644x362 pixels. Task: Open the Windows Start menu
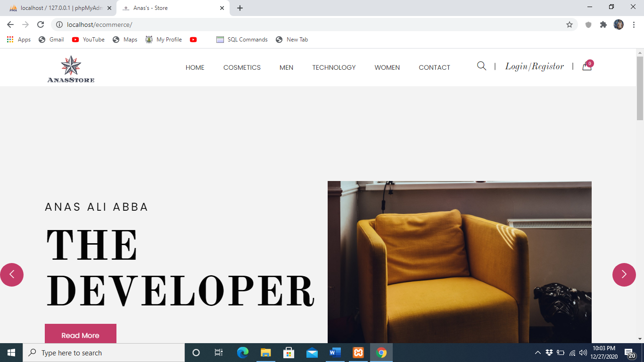(11, 353)
